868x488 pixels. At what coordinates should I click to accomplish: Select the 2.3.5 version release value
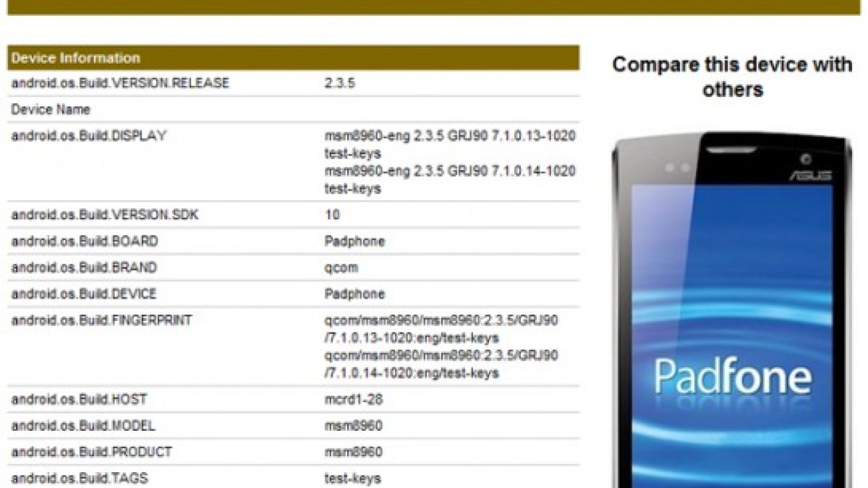pyautogui.click(x=339, y=83)
